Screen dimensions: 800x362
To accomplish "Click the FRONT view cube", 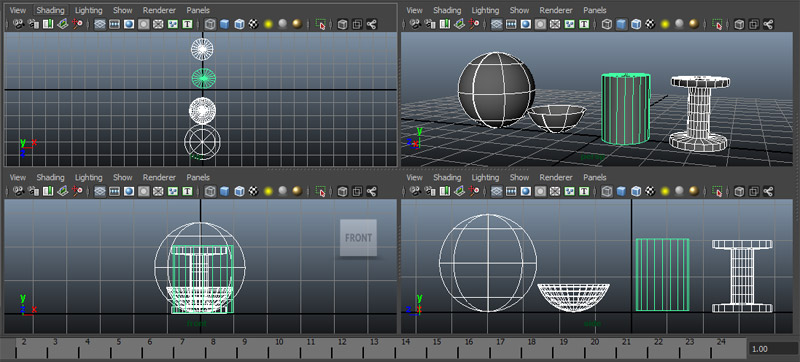I will (x=359, y=238).
